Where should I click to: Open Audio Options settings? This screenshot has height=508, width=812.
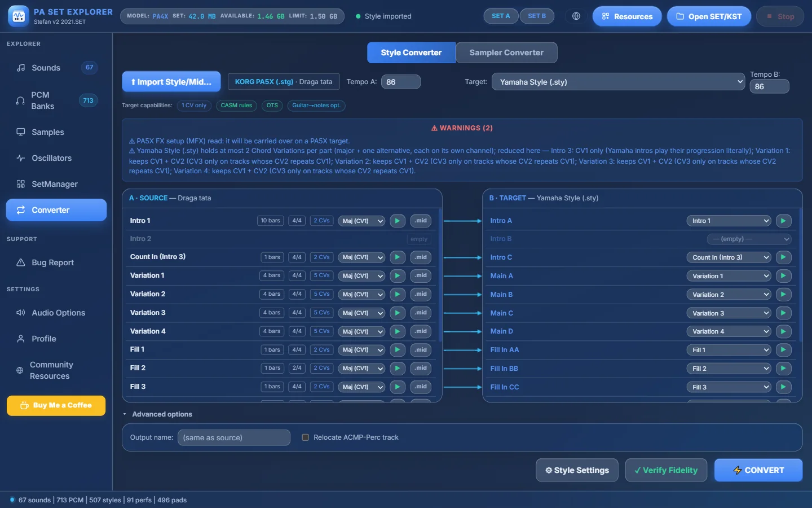pos(56,313)
